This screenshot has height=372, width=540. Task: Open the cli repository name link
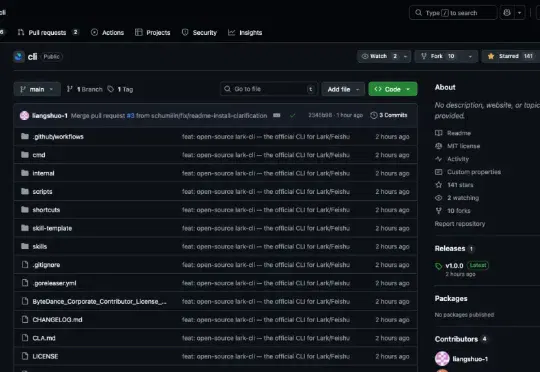(x=32, y=56)
